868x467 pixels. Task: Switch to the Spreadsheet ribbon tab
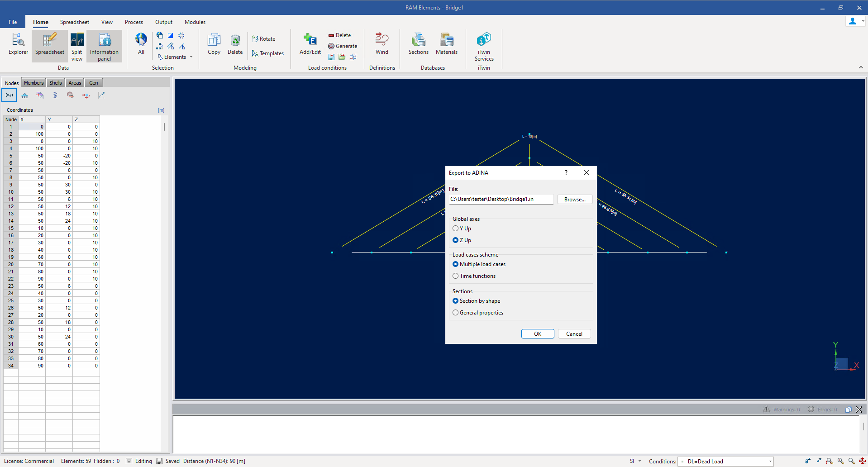[x=74, y=22]
